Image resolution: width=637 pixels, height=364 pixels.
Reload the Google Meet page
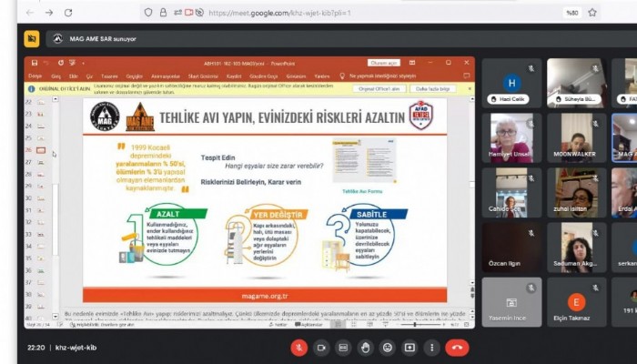coord(68,13)
